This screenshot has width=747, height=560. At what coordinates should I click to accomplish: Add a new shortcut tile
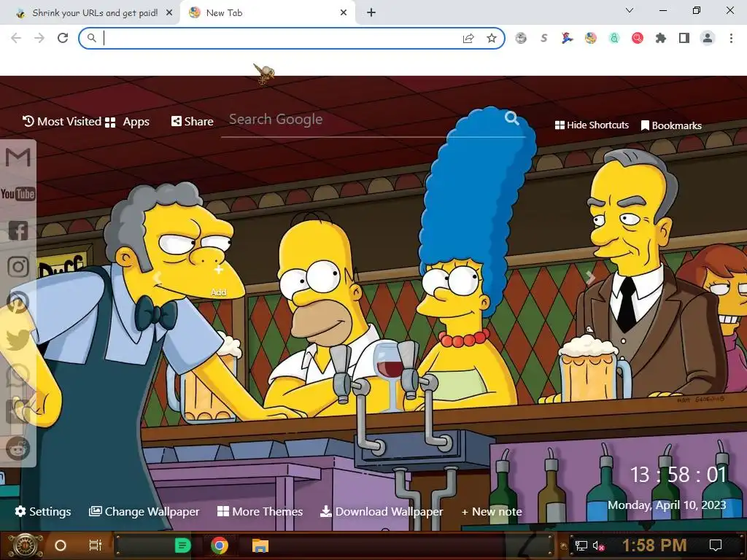(x=219, y=281)
